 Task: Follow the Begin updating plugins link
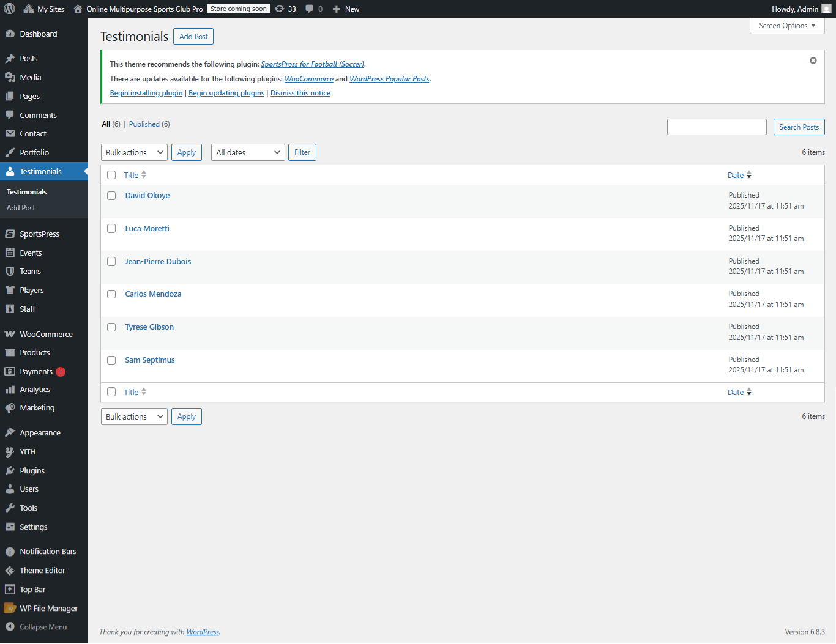(x=226, y=93)
